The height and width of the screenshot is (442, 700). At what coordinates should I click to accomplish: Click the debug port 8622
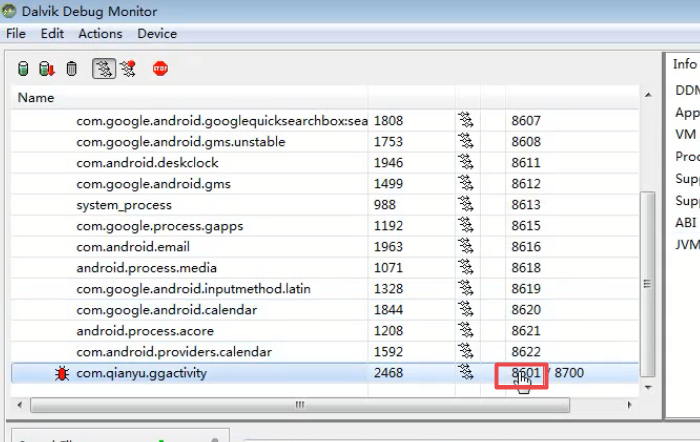[x=526, y=351]
